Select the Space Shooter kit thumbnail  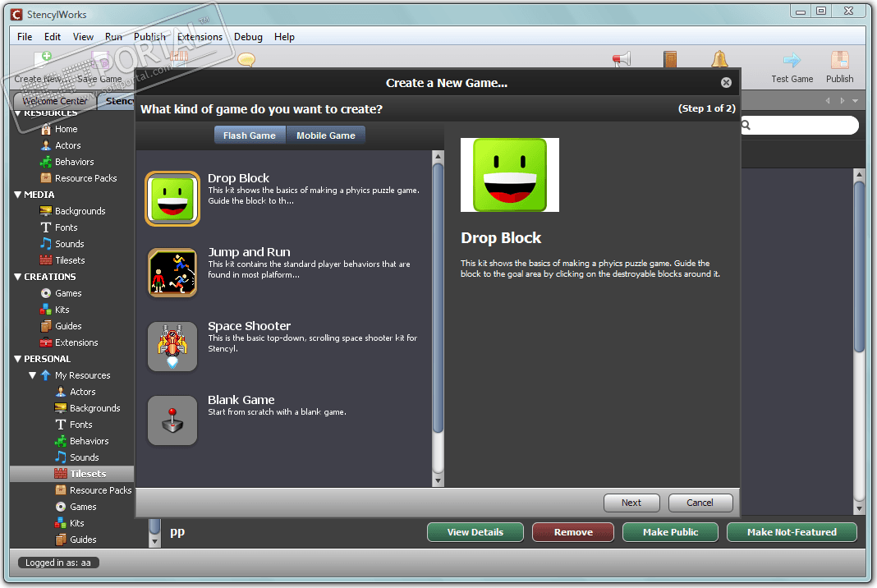(x=172, y=347)
